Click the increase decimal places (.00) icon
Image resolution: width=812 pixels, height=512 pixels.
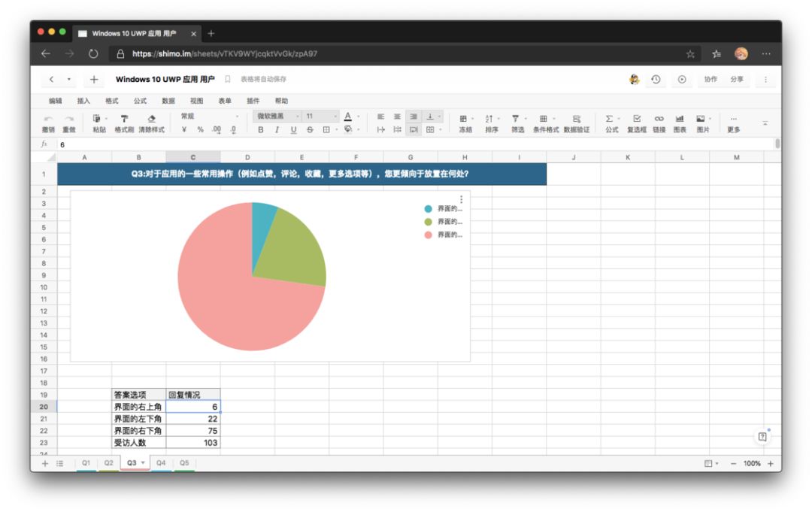[x=217, y=130]
